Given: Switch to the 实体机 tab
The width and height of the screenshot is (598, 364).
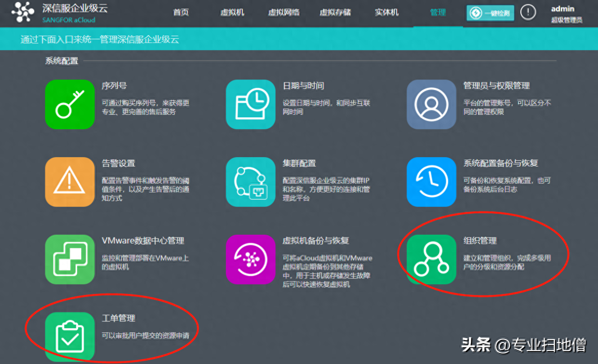Looking at the screenshot, I should tap(387, 13).
